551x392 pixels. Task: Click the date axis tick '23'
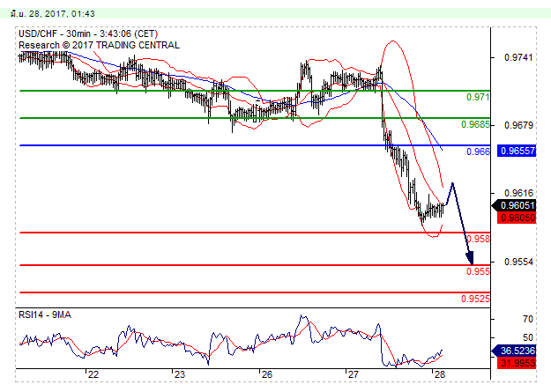click(180, 374)
